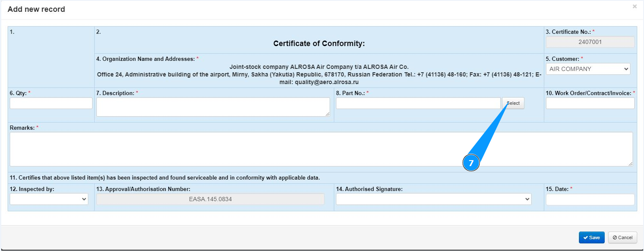Click the Certificate No. field showing 2407001

tap(590, 42)
